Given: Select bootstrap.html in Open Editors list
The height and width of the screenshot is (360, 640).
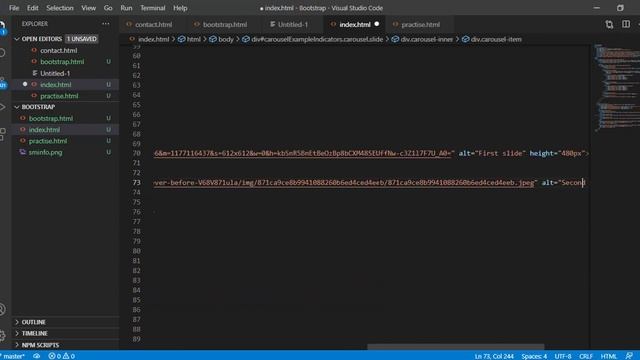Looking at the screenshot, I should click(62, 62).
